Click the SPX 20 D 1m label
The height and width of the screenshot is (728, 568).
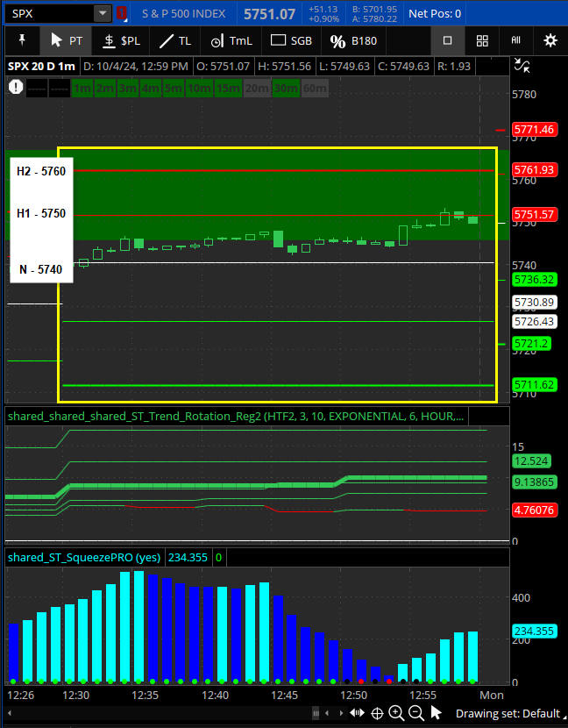point(41,66)
